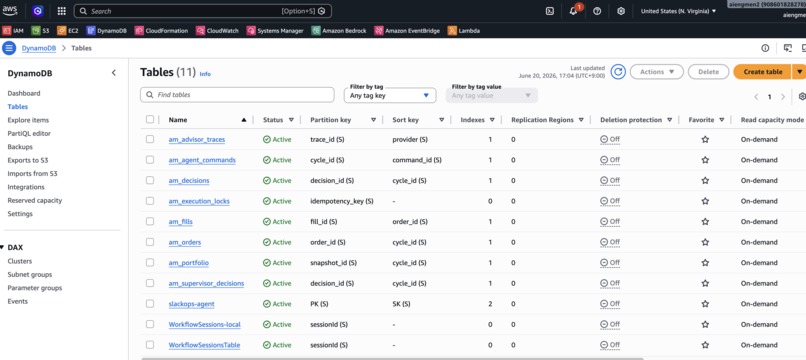The width and height of the screenshot is (806, 360).
Task: Open Amazon Bedrock shortcut in favorites bar
Action: [339, 31]
